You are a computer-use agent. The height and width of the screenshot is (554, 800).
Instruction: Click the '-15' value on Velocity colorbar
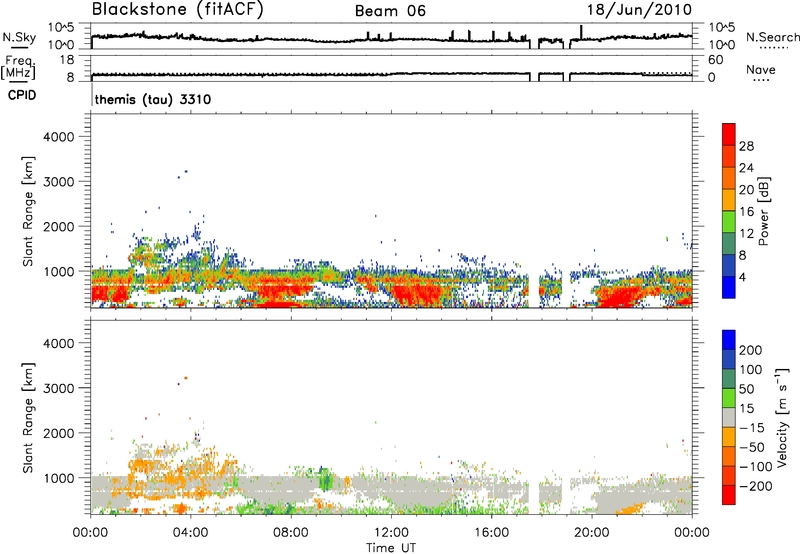[752, 428]
